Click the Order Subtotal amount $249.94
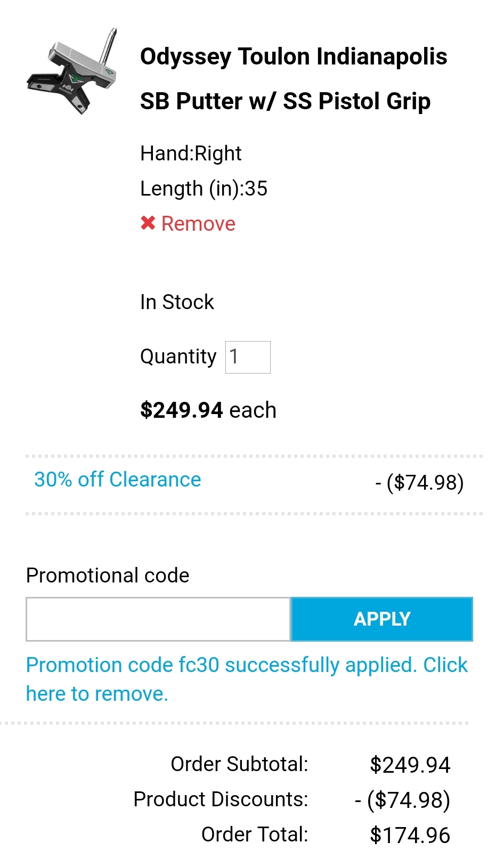Screen dimensions: 504x850 410,765
